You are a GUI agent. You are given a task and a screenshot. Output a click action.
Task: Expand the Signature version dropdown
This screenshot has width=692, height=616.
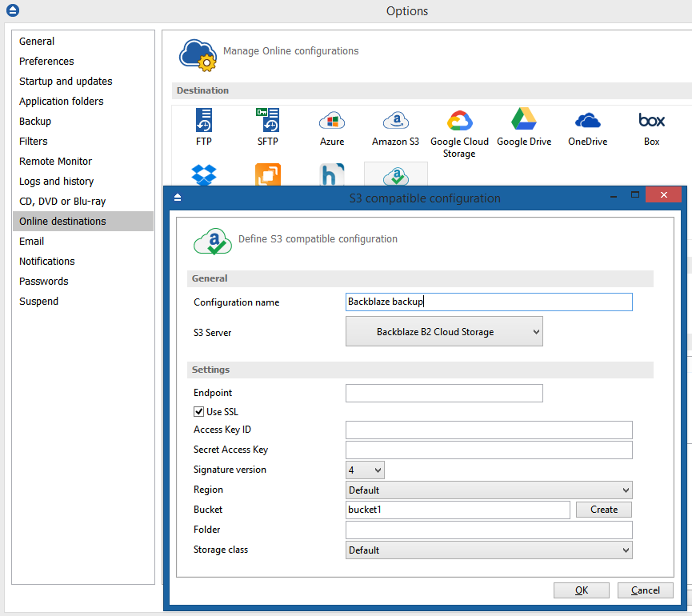[x=365, y=470]
